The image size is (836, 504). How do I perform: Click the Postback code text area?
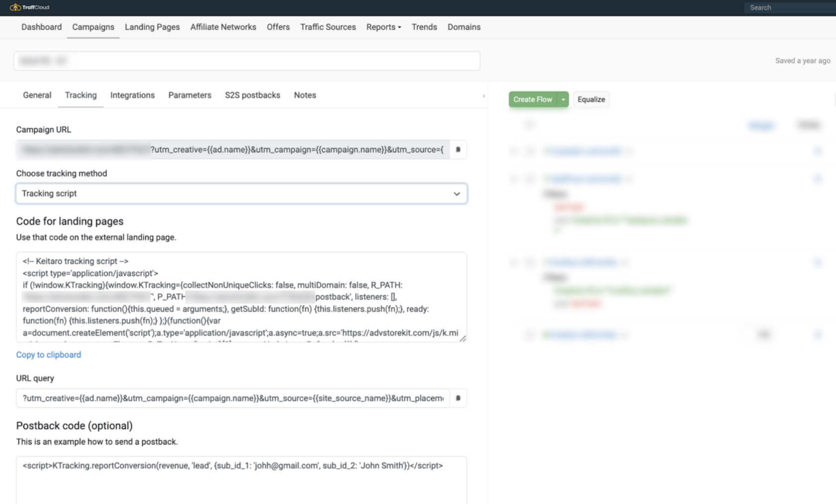(x=241, y=480)
